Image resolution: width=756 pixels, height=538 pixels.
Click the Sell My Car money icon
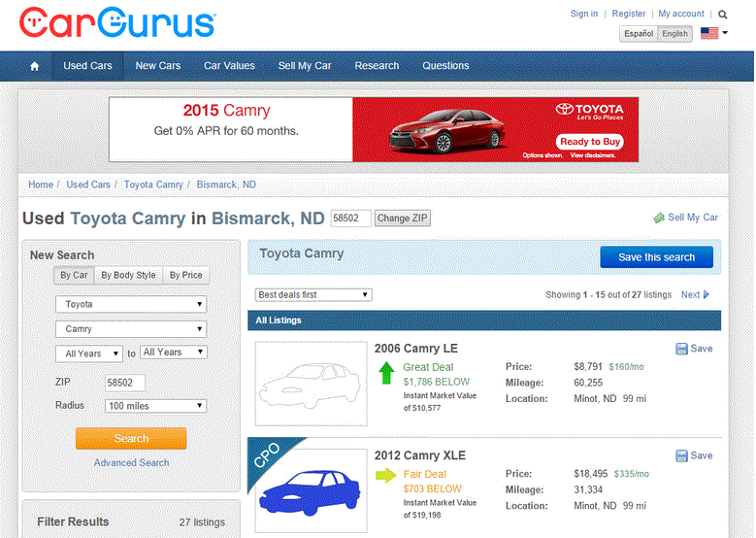tap(659, 218)
